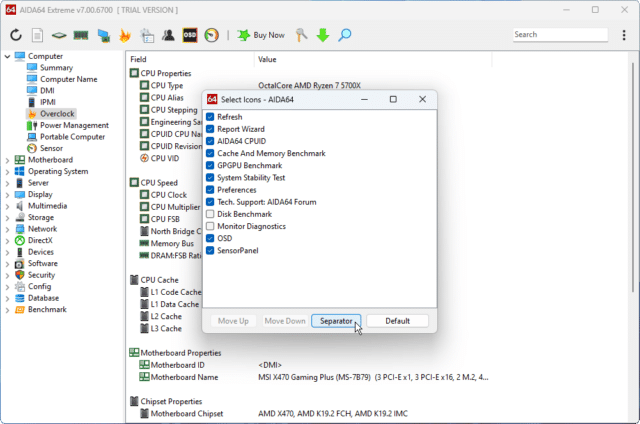Screen dimensions: 640x424
Task: Click the Move Up button
Action: [233, 321]
